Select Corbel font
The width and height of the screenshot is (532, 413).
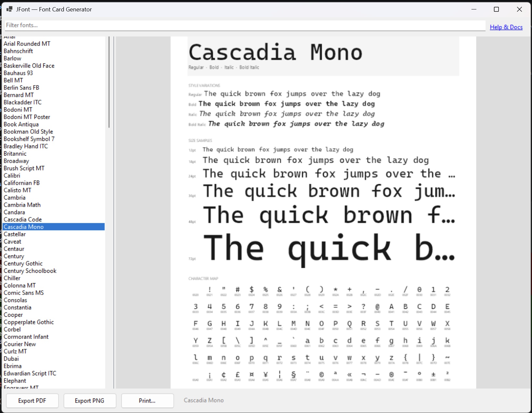[x=54, y=329]
